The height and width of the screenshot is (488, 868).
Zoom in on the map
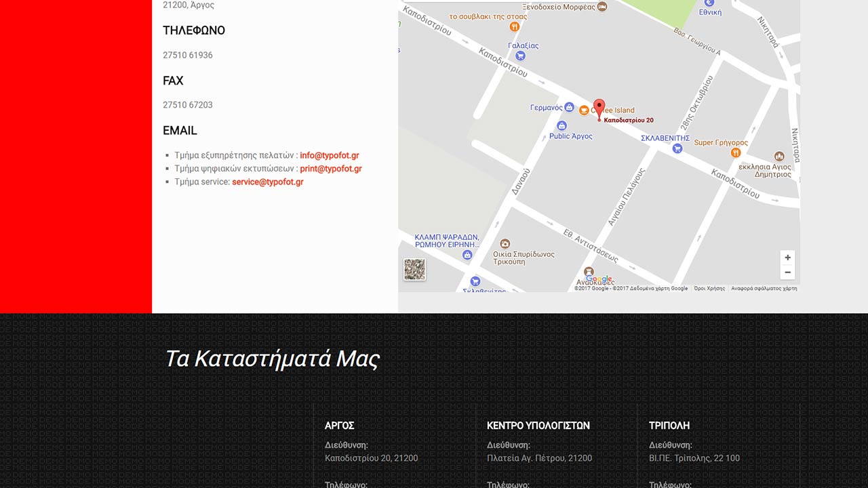coord(787,258)
